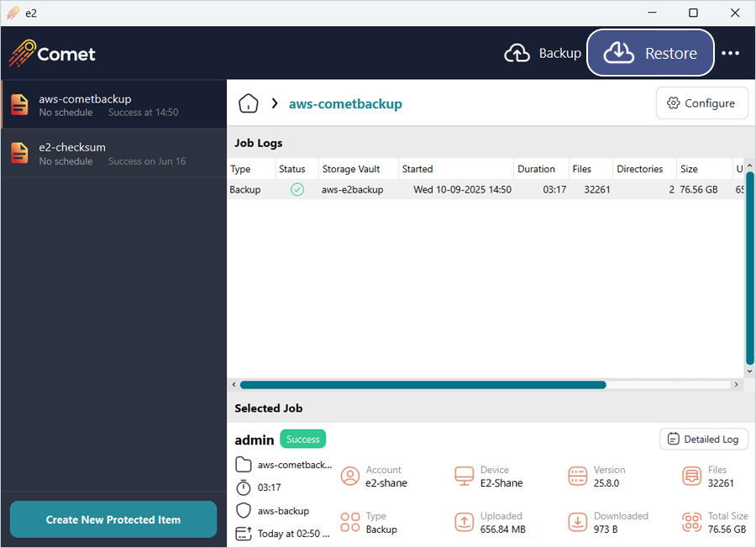756x548 pixels.
Task: Click the right arrow of horizontal scrollbar
Action: (x=736, y=384)
